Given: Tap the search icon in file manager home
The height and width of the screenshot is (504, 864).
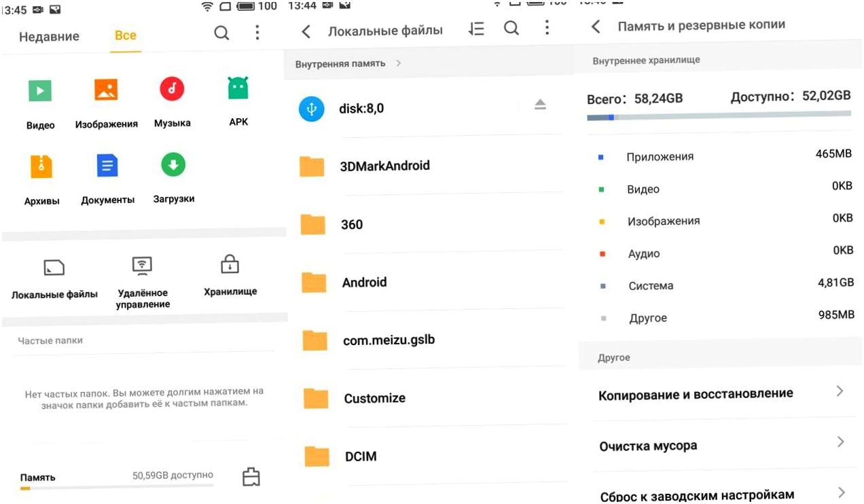Looking at the screenshot, I should click(x=221, y=33).
